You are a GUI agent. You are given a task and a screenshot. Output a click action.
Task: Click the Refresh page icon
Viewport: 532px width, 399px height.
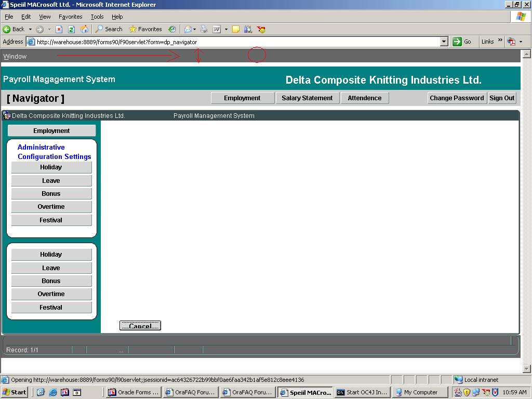(x=71, y=29)
